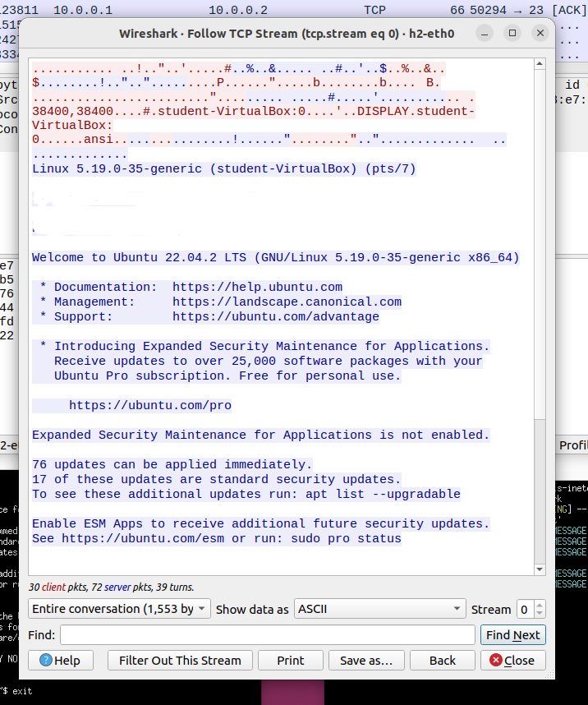Click the '38400,38400' client data line
Screen dimensions: 588x705
pyautogui.click(x=254, y=111)
